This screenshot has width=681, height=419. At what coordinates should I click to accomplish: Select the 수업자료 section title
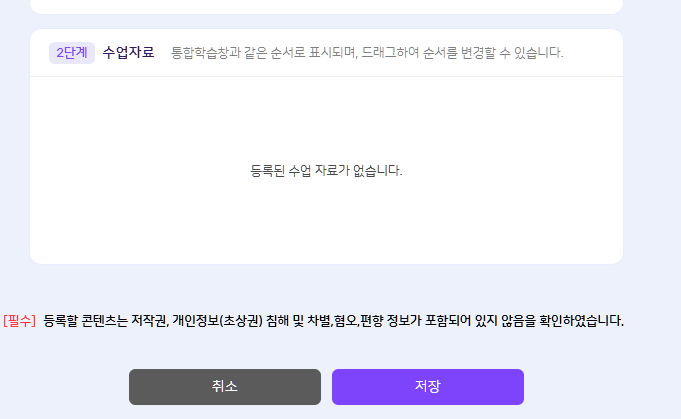(128, 52)
